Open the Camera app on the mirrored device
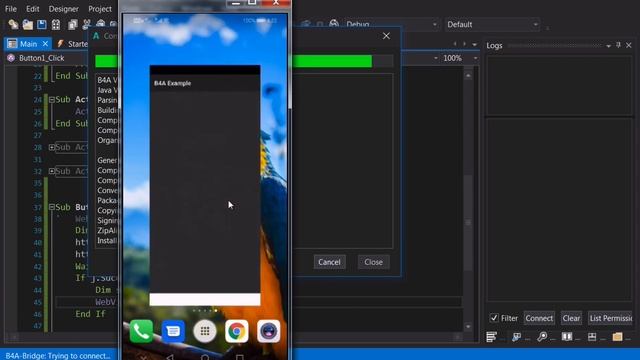This screenshot has height=360, width=640. pos(269,331)
